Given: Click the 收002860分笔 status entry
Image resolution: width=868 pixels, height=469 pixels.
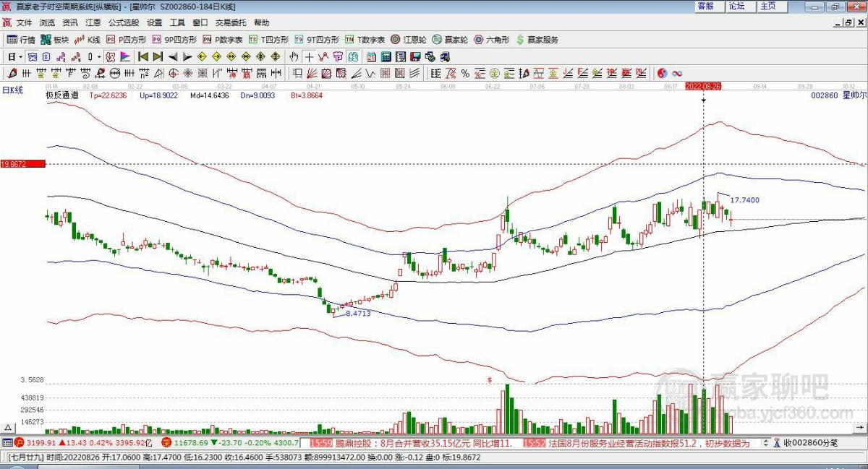Looking at the screenshot, I should [x=811, y=442].
